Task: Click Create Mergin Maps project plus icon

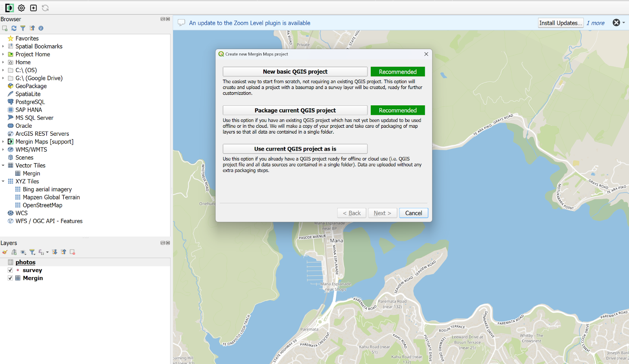Action: 33,8
